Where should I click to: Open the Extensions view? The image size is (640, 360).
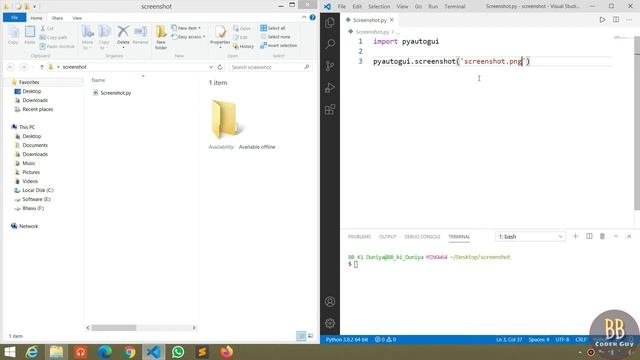click(330, 109)
